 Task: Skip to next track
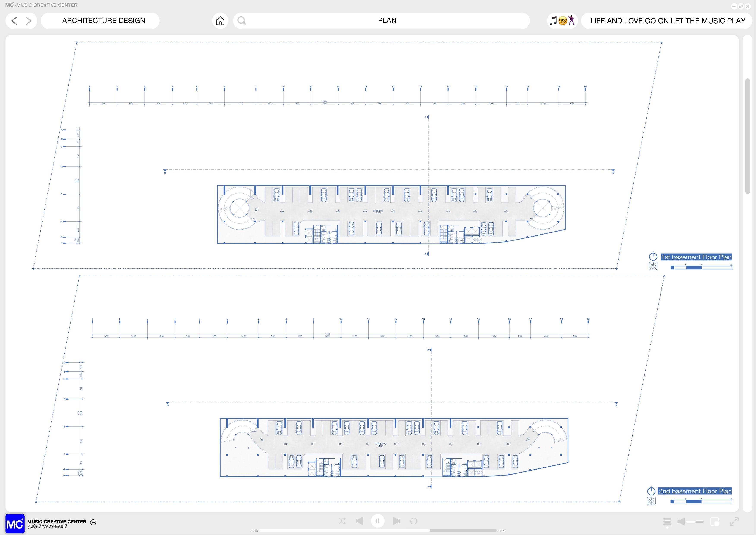tap(396, 521)
